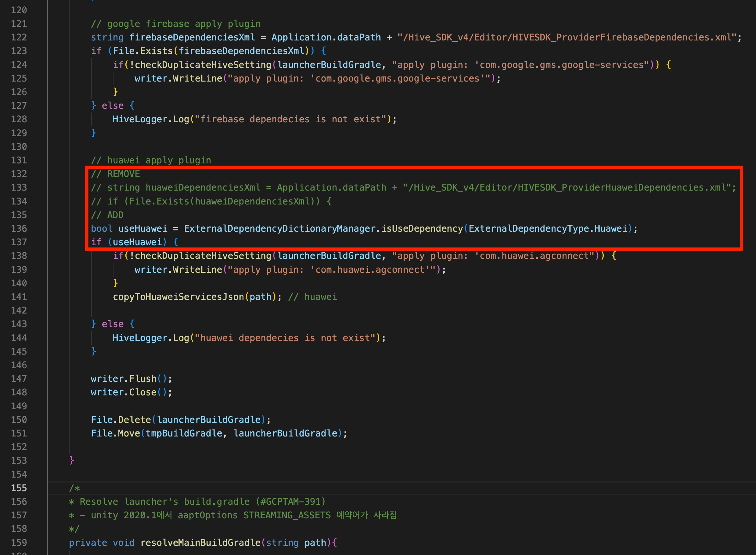
Task: Click 'copyToHuaweiServicesJson' function call
Action: (x=178, y=297)
